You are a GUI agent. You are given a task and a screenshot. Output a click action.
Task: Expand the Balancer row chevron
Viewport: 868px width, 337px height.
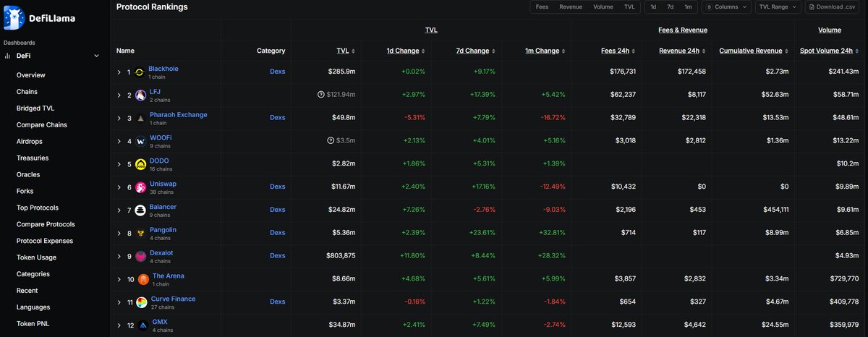120,210
